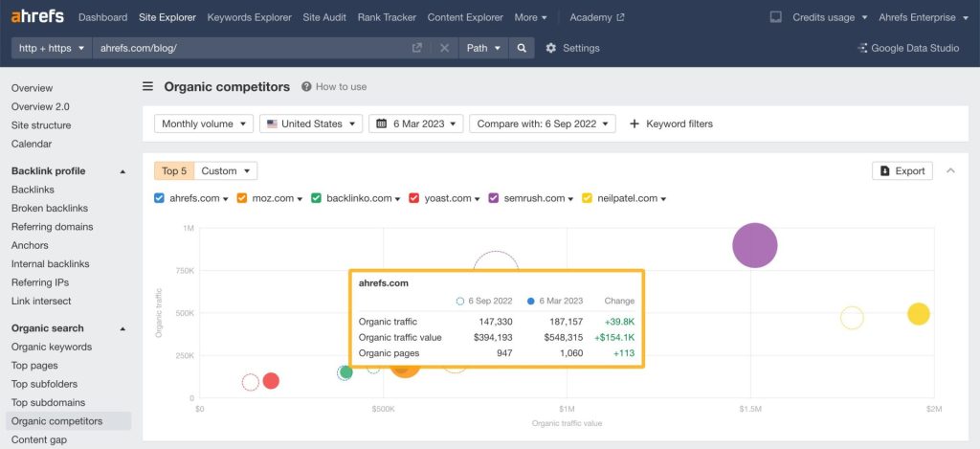Toggle yoast.com checkbox
Viewport: 980px width, 449px height.
click(x=413, y=198)
